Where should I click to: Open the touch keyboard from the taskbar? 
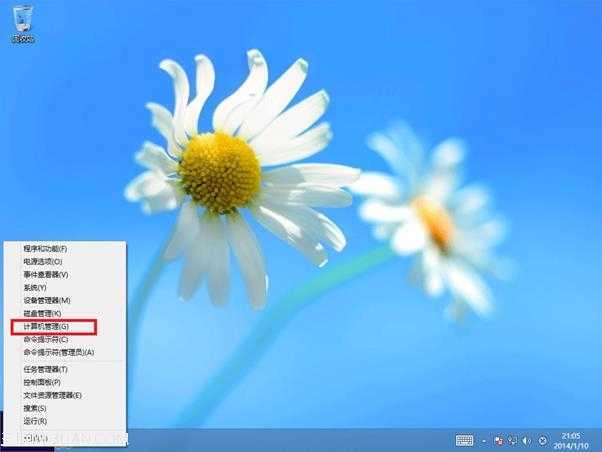pyautogui.click(x=464, y=440)
